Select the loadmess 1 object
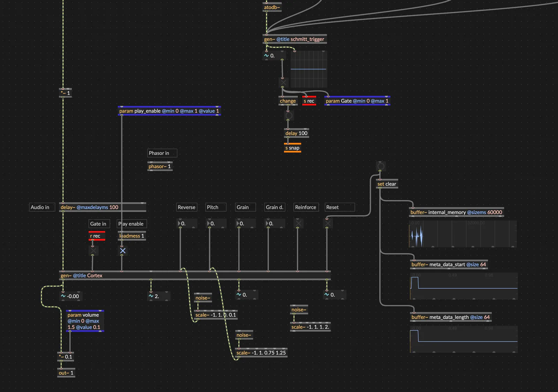This screenshot has height=392, width=558. (x=132, y=236)
